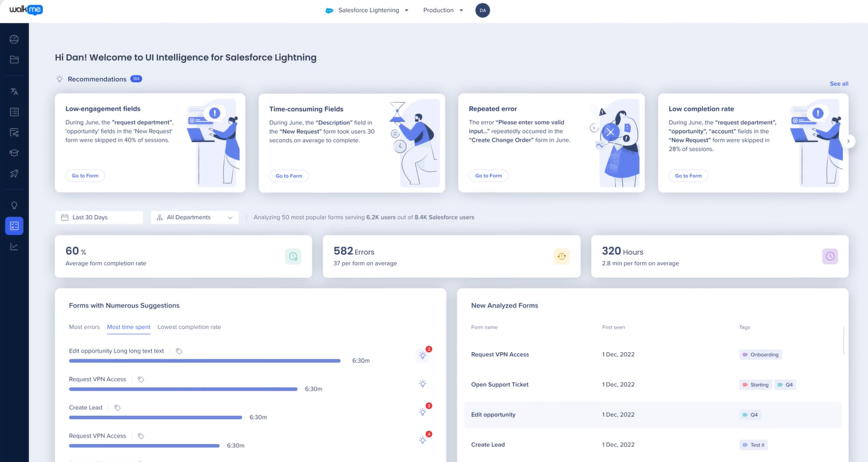
Task: Open the dashboard gauge icon in sidebar
Action: click(x=14, y=39)
